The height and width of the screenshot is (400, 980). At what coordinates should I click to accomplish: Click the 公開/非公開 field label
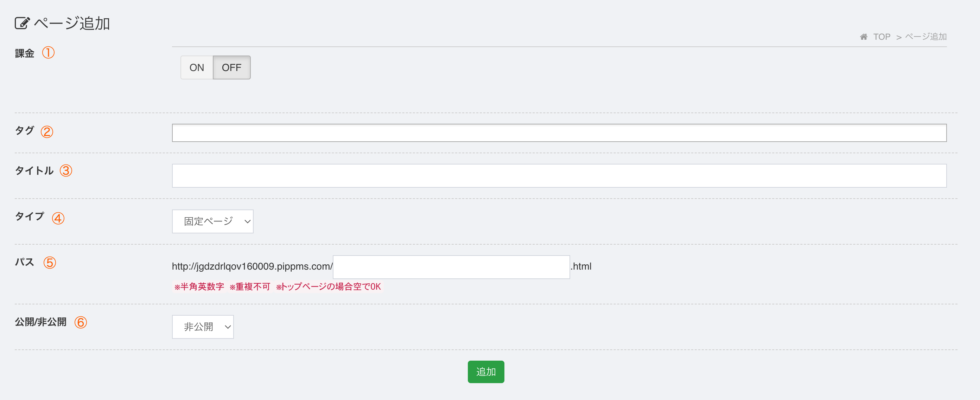41,322
